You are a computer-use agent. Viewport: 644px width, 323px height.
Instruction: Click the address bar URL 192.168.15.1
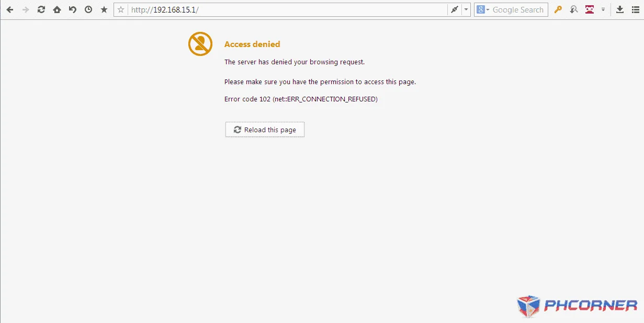[165, 10]
